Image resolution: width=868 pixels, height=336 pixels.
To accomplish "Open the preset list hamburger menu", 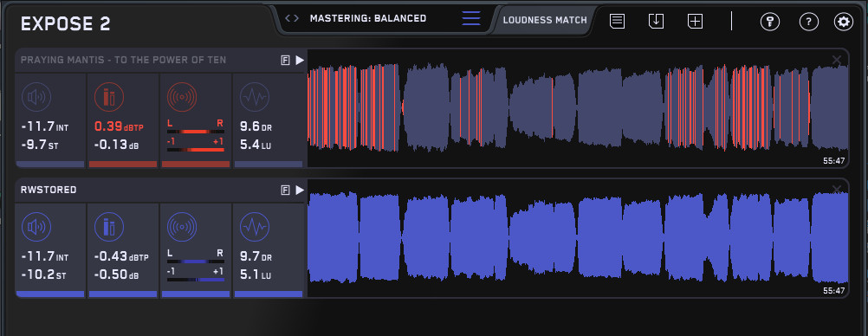I will click(x=471, y=17).
